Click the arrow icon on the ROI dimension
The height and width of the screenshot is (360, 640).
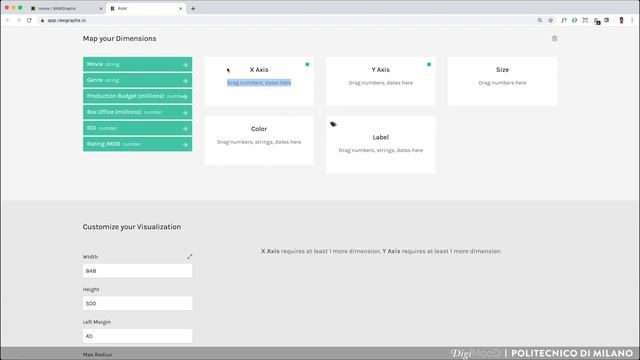[x=185, y=129]
